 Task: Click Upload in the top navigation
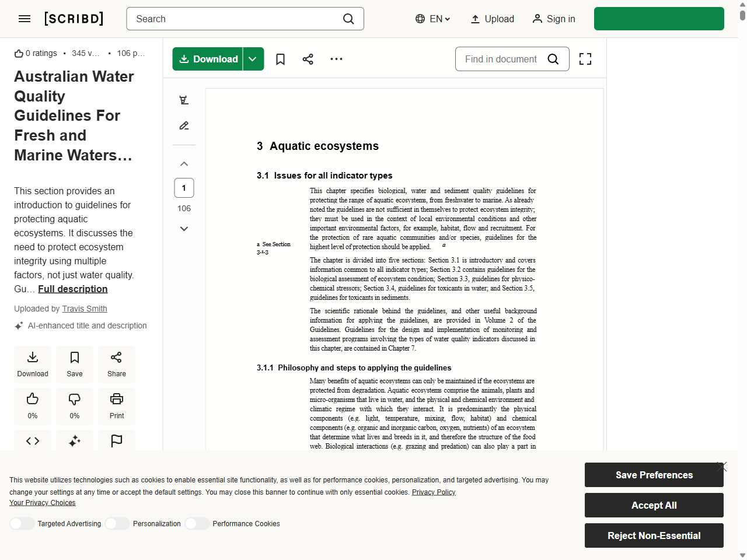tap(492, 19)
